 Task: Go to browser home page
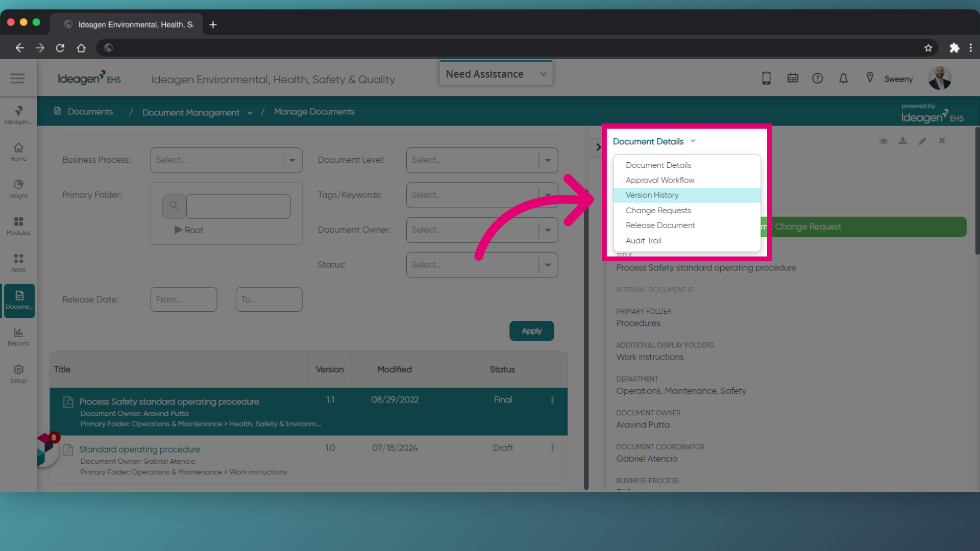click(x=81, y=47)
